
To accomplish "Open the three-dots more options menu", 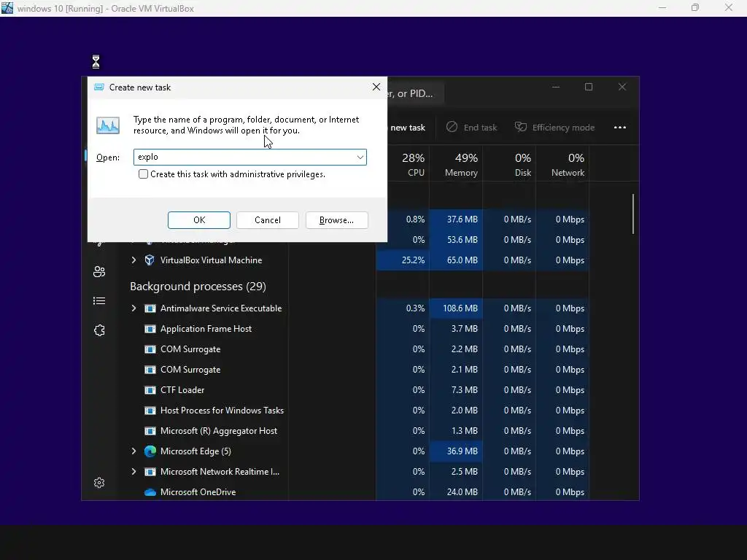I will (620, 128).
